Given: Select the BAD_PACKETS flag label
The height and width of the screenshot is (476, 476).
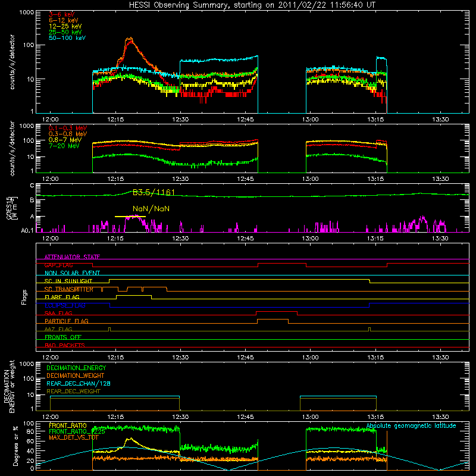Looking at the screenshot, I should click(65, 346).
